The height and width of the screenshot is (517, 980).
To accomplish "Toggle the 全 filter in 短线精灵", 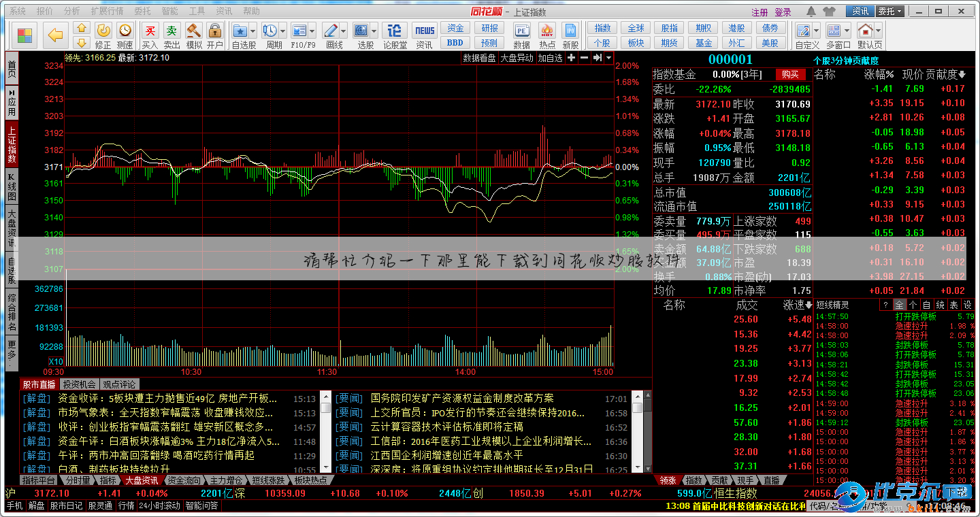I will click(x=900, y=305).
